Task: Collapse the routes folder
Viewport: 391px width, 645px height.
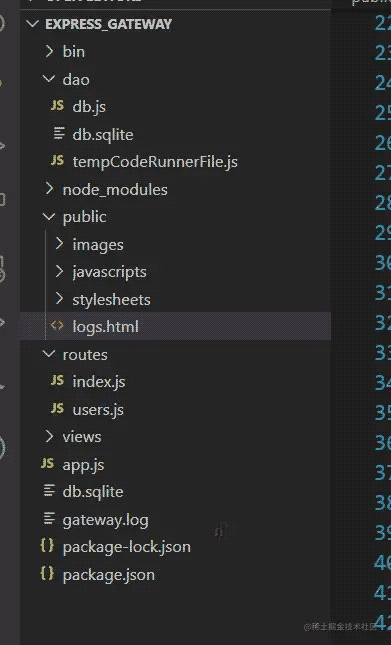Action: pos(49,354)
